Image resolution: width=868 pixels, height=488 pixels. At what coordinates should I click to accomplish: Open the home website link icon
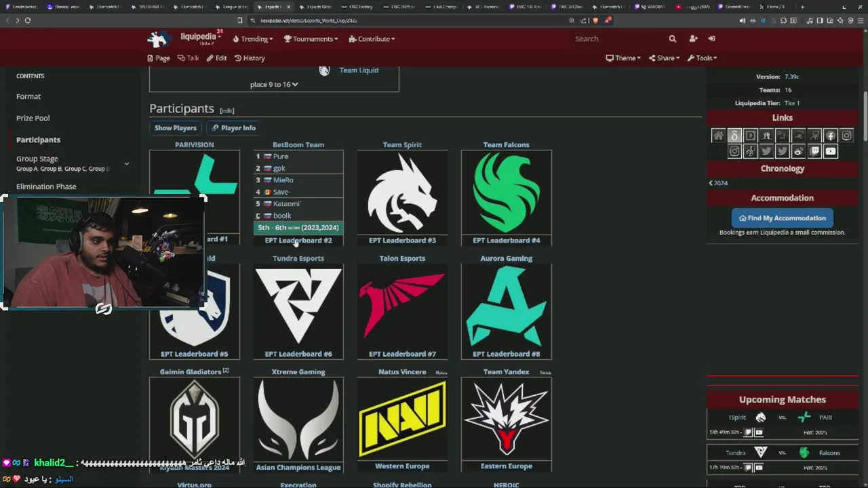pos(718,136)
